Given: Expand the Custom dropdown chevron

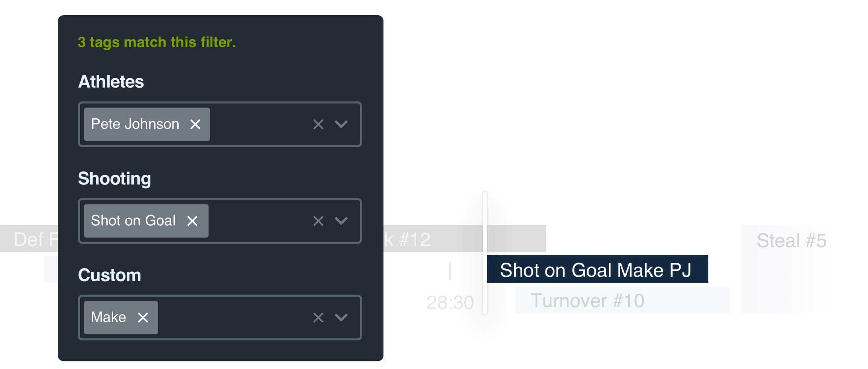Looking at the screenshot, I should (x=341, y=318).
